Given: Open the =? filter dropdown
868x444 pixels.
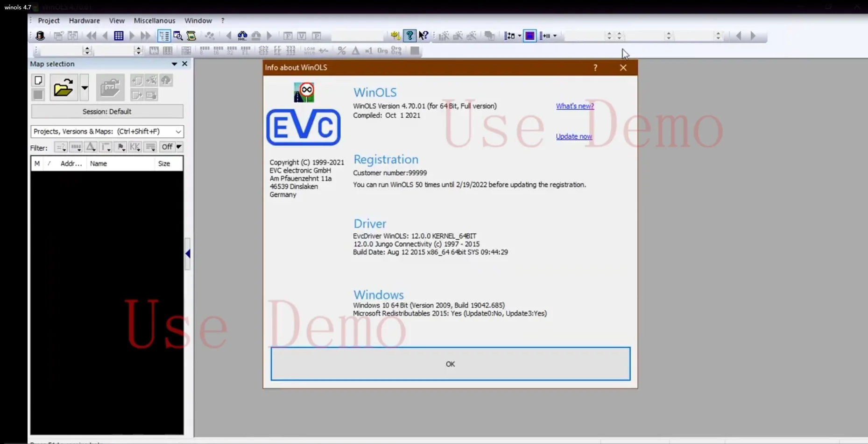Looking at the screenshot, I should coord(61,147).
